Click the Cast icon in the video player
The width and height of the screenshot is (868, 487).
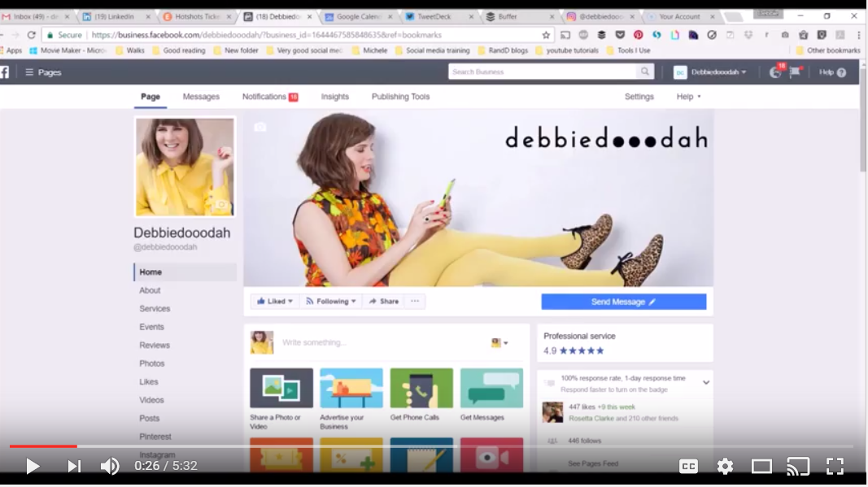click(799, 466)
